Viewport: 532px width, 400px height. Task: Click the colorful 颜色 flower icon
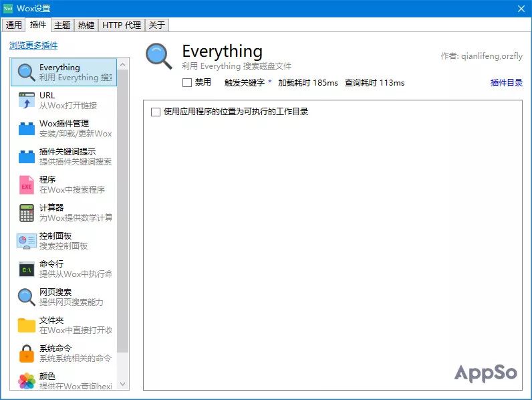point(27,381)
